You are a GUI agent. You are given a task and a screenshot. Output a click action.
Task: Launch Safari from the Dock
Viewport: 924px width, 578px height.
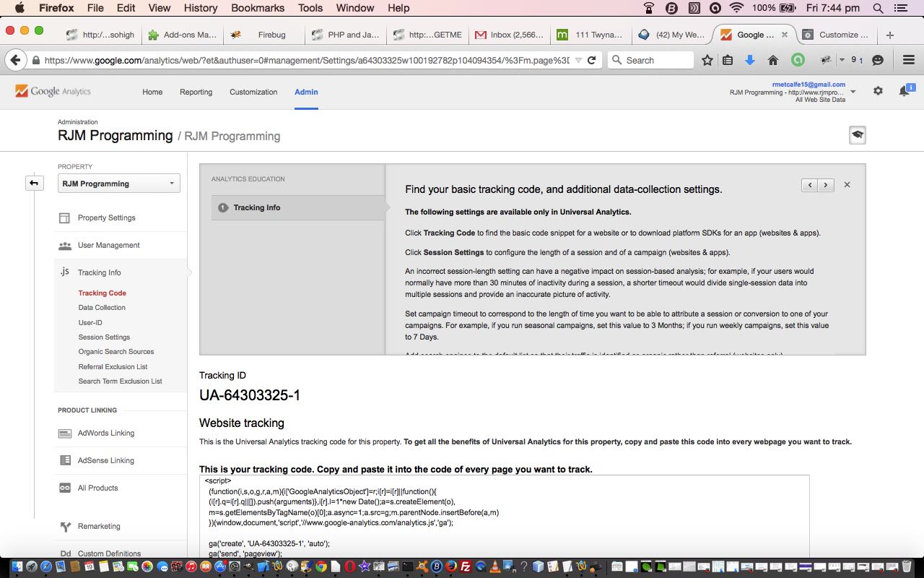[x=45, y=567]
